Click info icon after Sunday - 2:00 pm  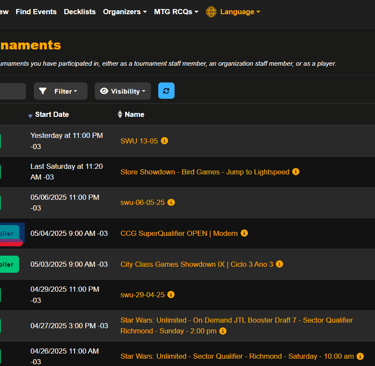[x=223, y=331]
